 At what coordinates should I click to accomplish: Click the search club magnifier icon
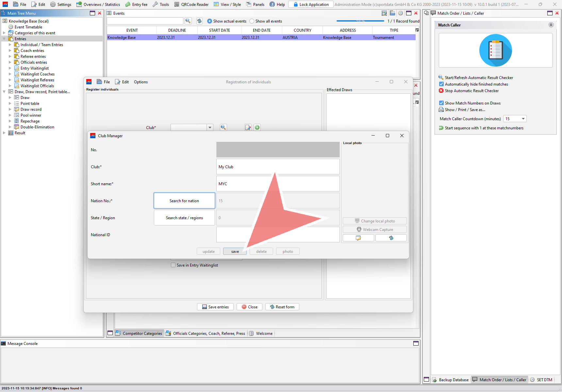point(223,127)
